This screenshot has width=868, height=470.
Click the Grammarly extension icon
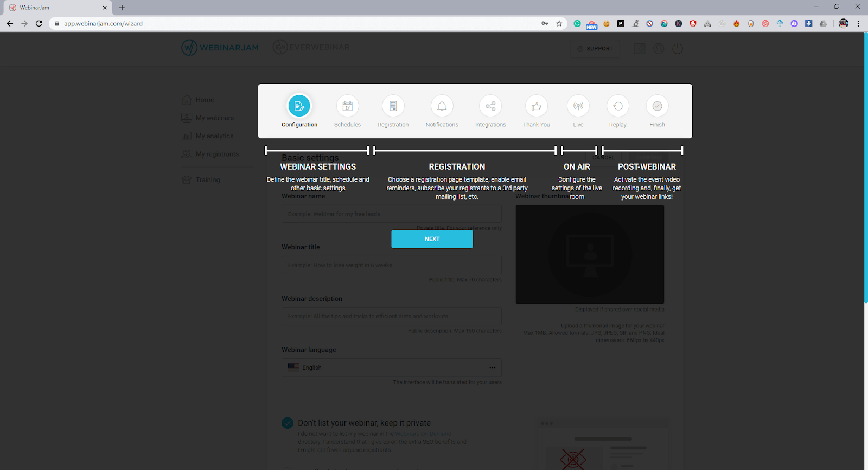577,23
